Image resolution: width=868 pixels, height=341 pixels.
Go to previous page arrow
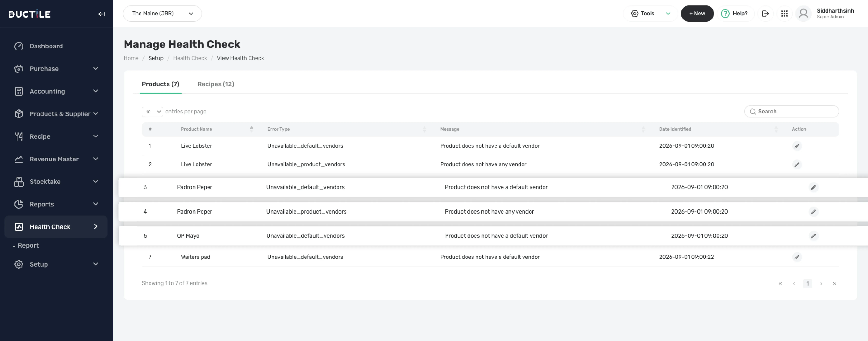pyautogui.click(x=794, y=284)
